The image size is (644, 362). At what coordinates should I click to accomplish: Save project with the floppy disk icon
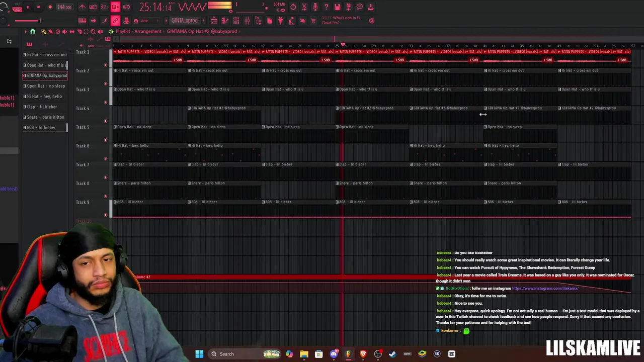337,7
